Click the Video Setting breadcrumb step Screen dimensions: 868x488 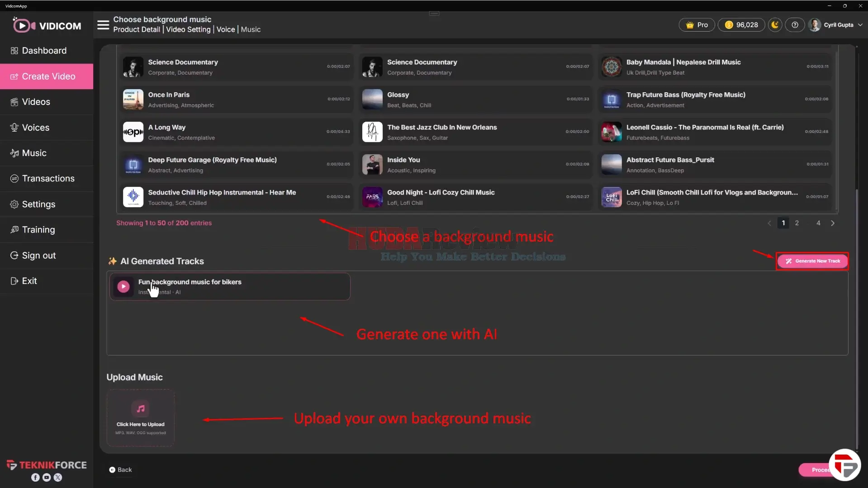188,29
